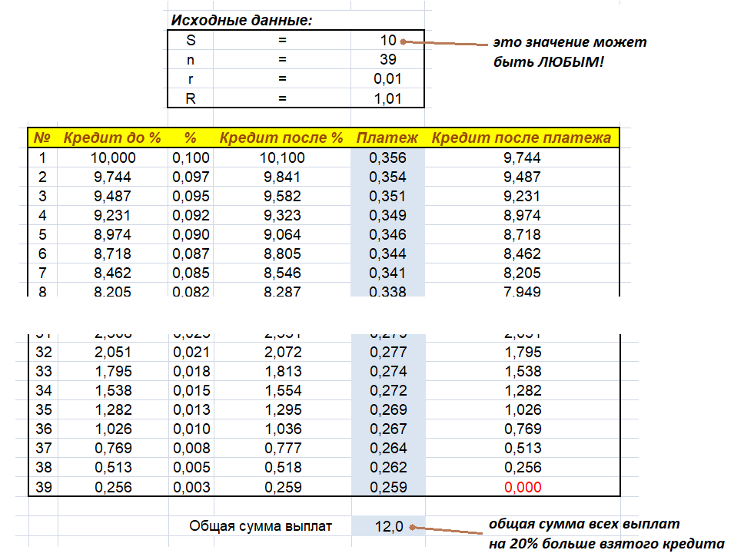This screenshot has width=754, height=560.
Task: Select payment value 0,262
Action: (389, 467)
